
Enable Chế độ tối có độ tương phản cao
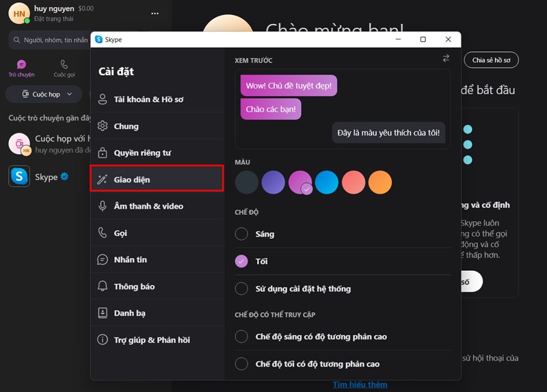[x=241, y=364]
